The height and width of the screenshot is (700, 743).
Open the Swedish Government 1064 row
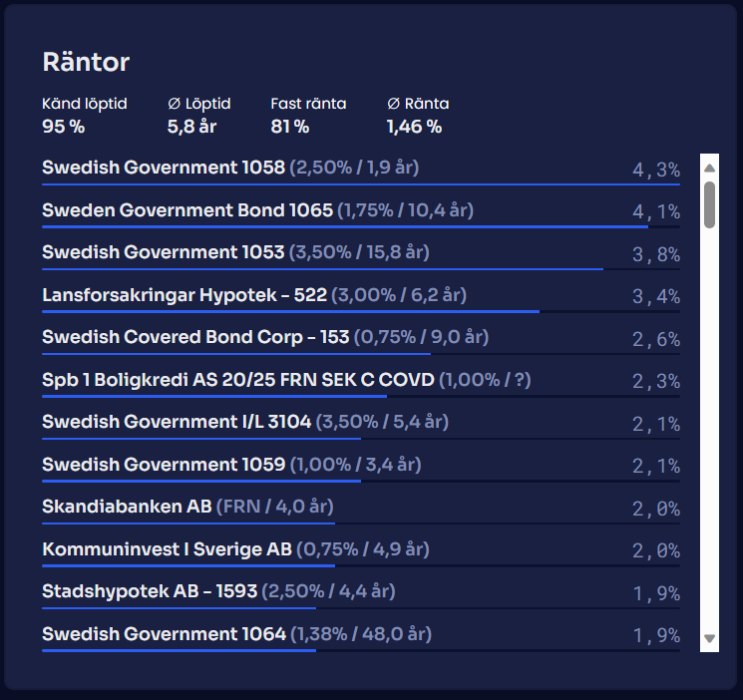coord(164,634)
